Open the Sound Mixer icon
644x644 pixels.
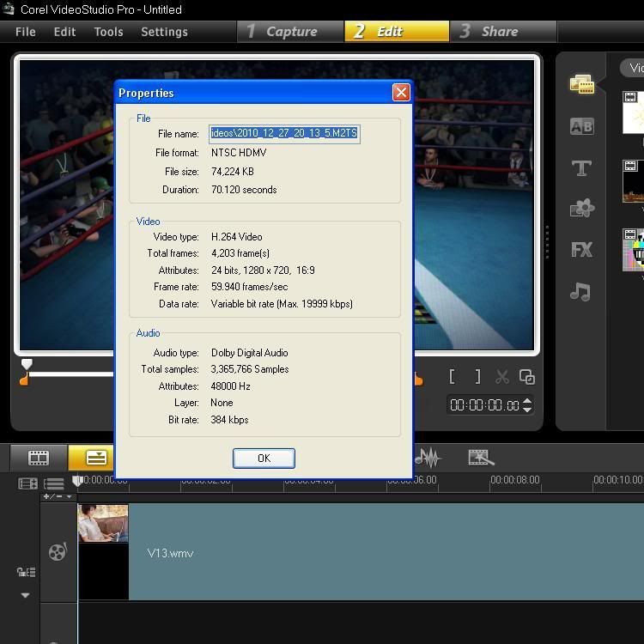(427, 458)
